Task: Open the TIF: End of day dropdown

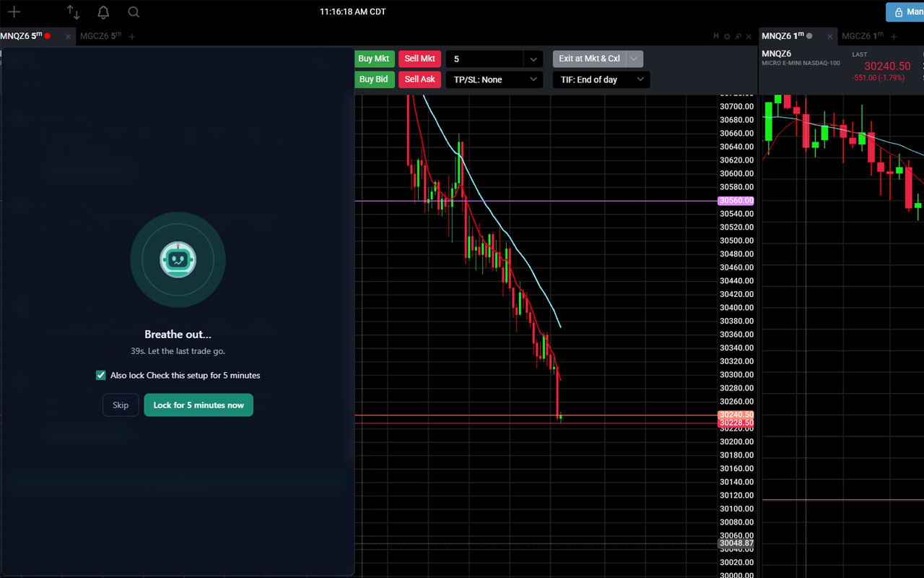Action: click(601, 79)
